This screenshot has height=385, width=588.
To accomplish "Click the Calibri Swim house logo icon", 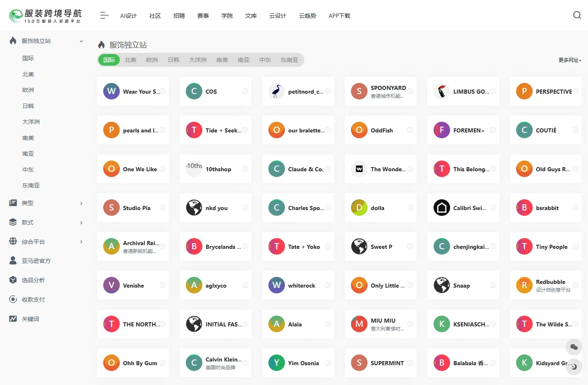I will coord(442,208).
